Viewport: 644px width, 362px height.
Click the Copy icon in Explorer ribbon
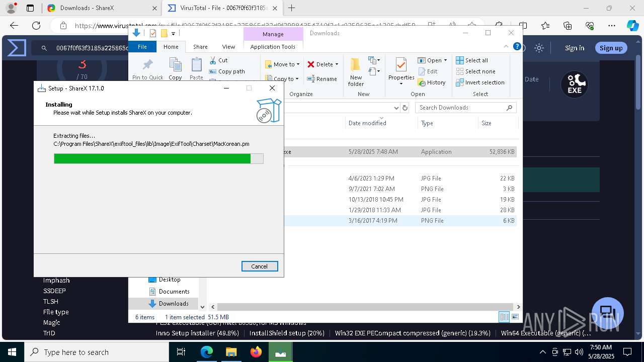175,68
